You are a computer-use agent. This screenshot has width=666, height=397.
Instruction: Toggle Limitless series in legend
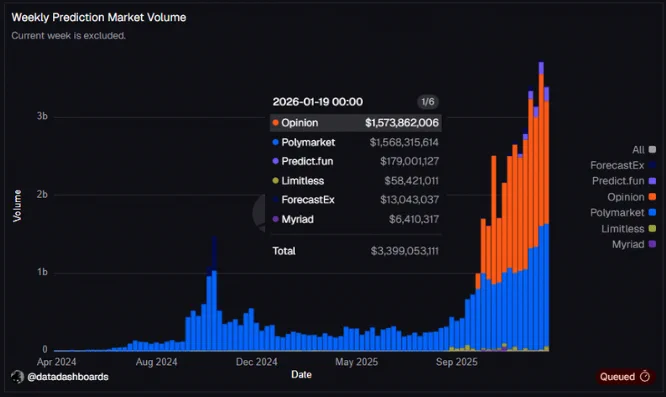click(628, 229)
